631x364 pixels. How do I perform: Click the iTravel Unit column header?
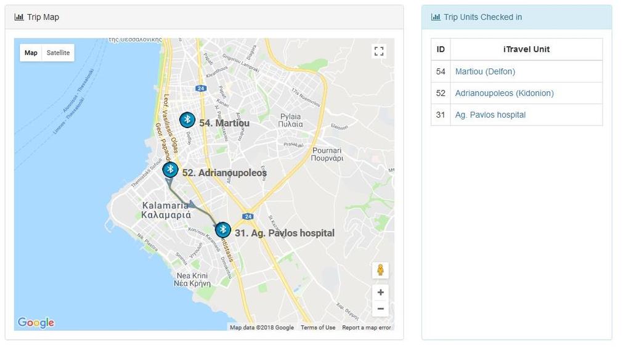(x=526, y=49)
